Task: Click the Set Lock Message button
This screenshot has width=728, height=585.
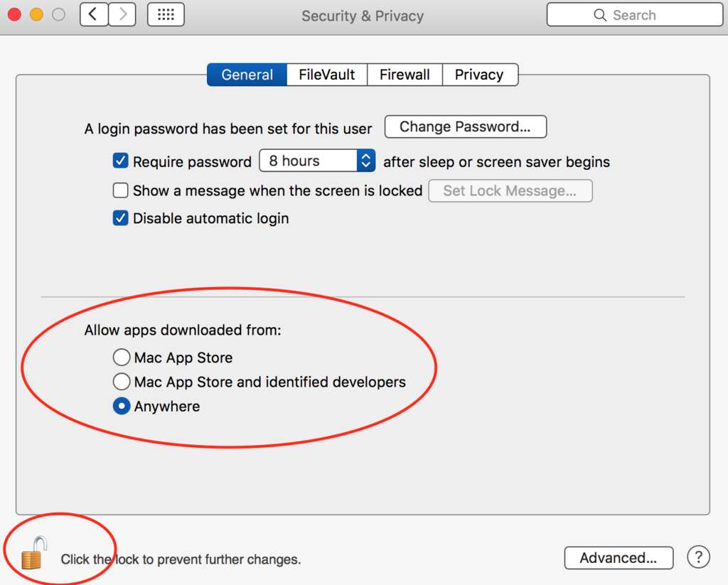Action: (x=510, y=190)
